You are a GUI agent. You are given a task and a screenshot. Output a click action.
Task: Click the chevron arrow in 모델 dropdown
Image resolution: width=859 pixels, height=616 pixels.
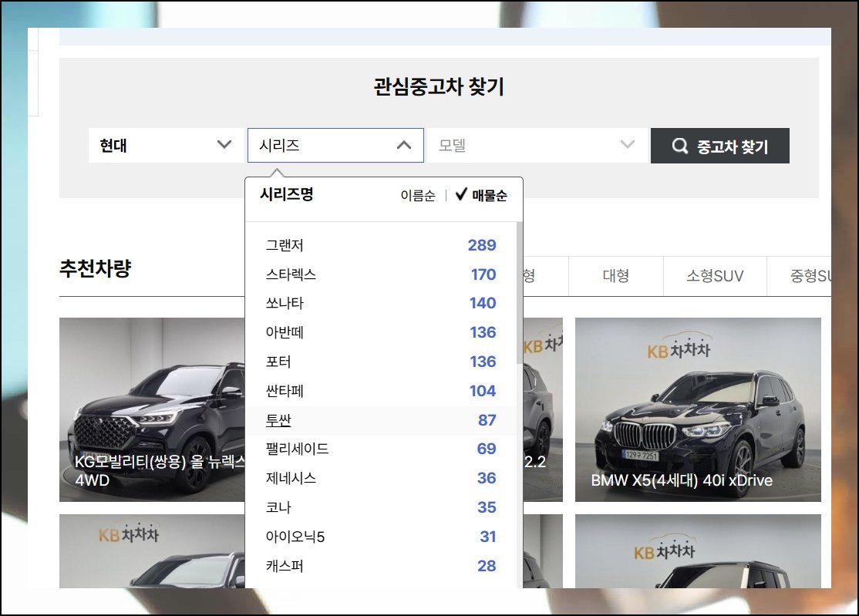pyautogui.click(x=627, y=144)
